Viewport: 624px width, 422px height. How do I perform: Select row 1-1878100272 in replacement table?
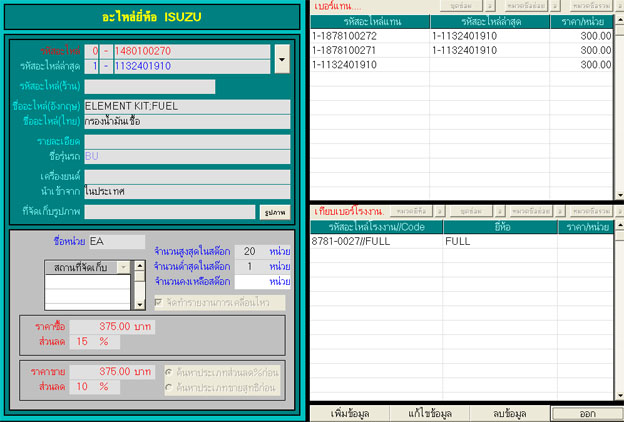(462, 36)
